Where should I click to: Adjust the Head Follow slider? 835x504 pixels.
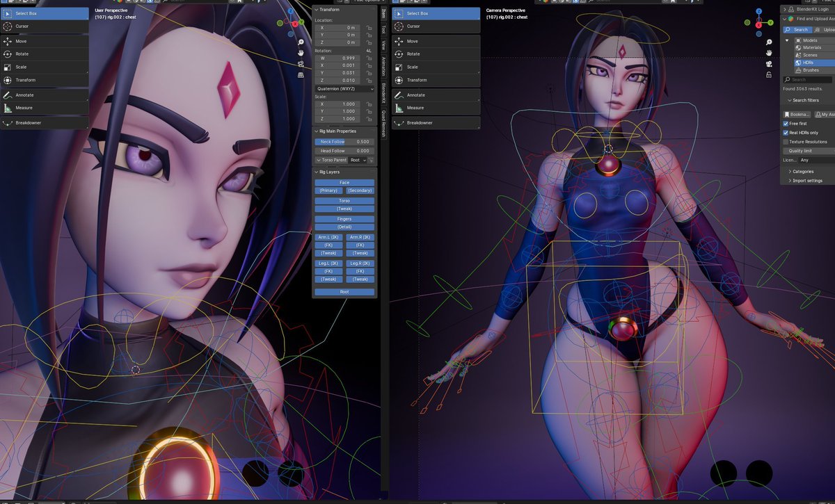coord(344,151)
